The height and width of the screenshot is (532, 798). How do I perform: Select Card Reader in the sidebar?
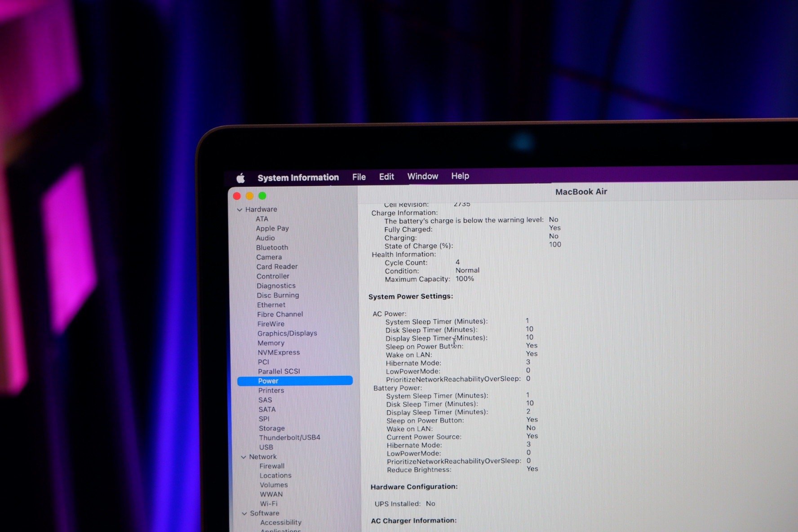[277, 266]
